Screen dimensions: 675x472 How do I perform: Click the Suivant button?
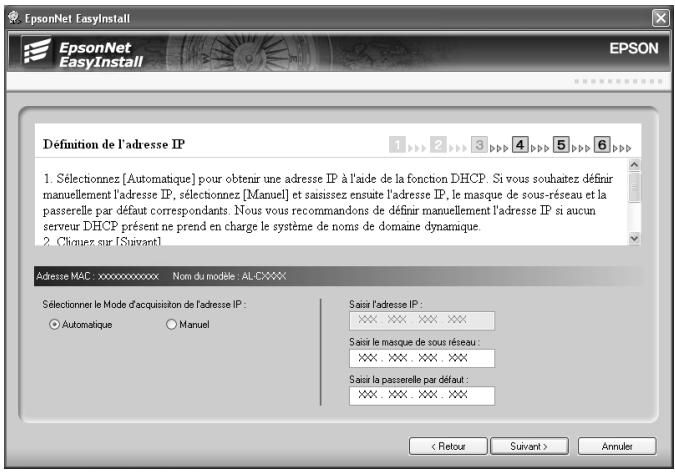point(529,447)
